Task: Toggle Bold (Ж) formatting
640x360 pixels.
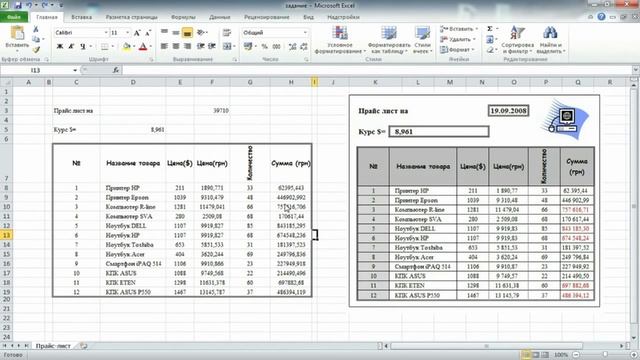Action: click(60, 47)
